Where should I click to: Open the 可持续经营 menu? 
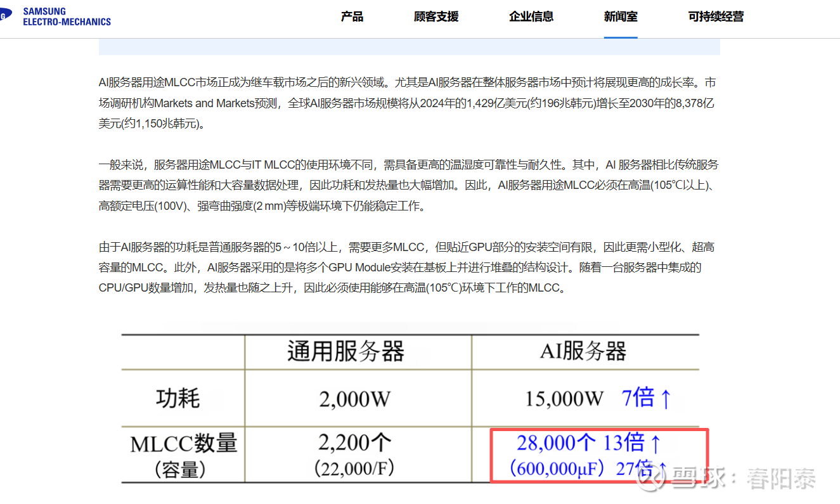[716, 16]
